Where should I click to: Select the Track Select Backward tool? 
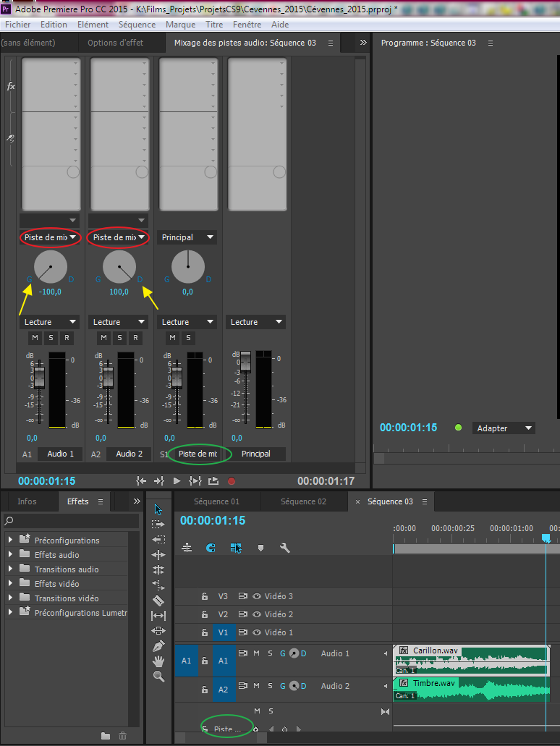pyautogui.click(x=158, y=540)
